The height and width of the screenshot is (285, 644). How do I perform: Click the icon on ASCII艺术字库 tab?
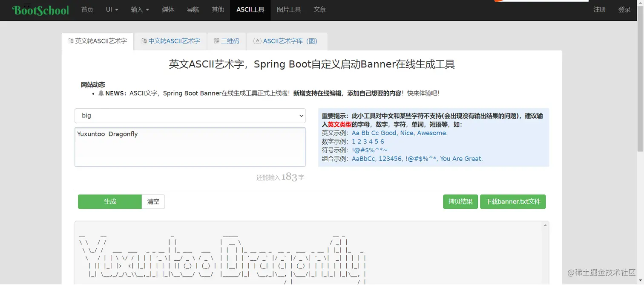tap(257, 41)
